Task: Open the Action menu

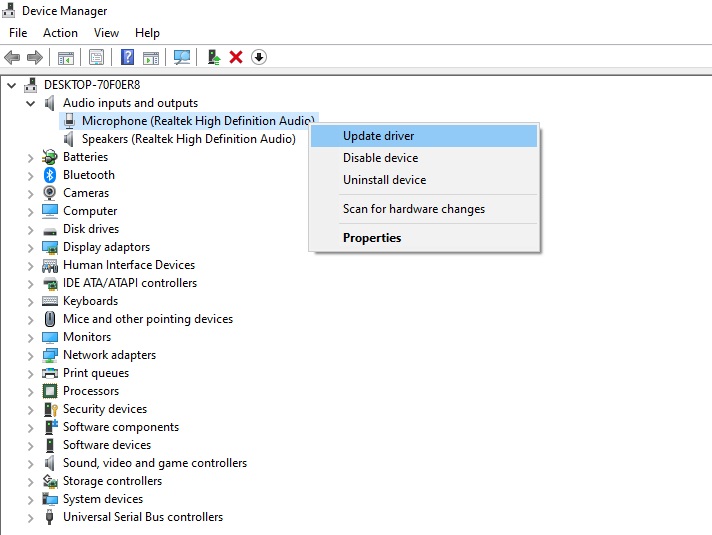Action: 60,33
